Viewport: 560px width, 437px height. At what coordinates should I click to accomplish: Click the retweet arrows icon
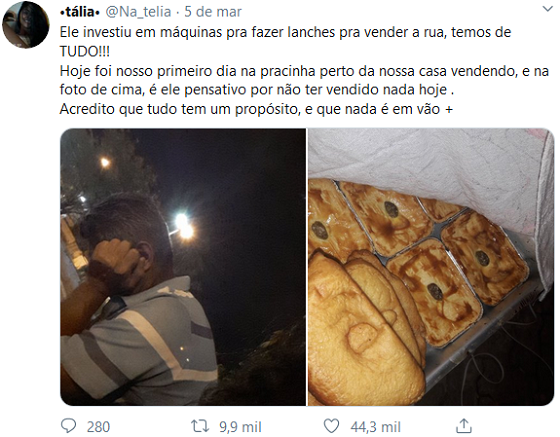click(x=200, y=426)
